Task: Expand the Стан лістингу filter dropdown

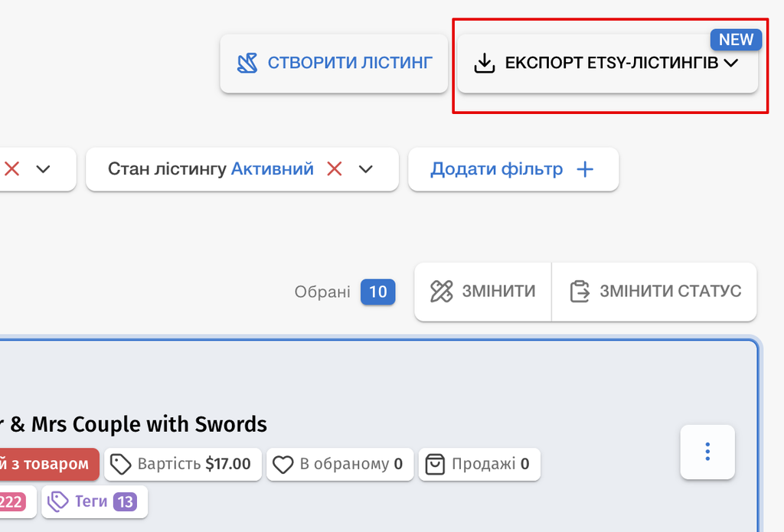Action: (x=366, y=169)
